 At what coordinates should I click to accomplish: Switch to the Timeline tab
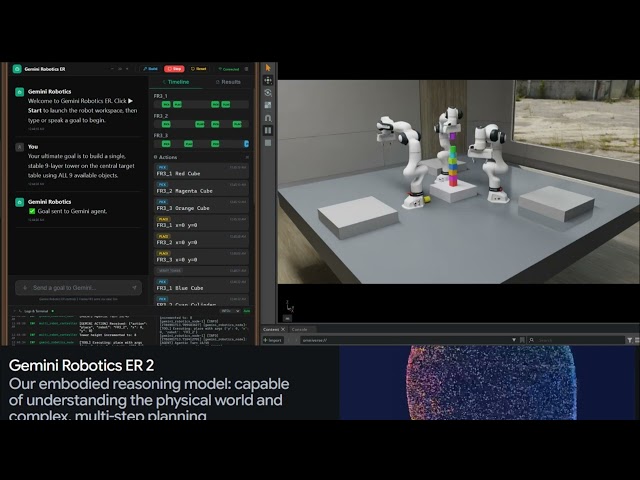pos(176,82)
